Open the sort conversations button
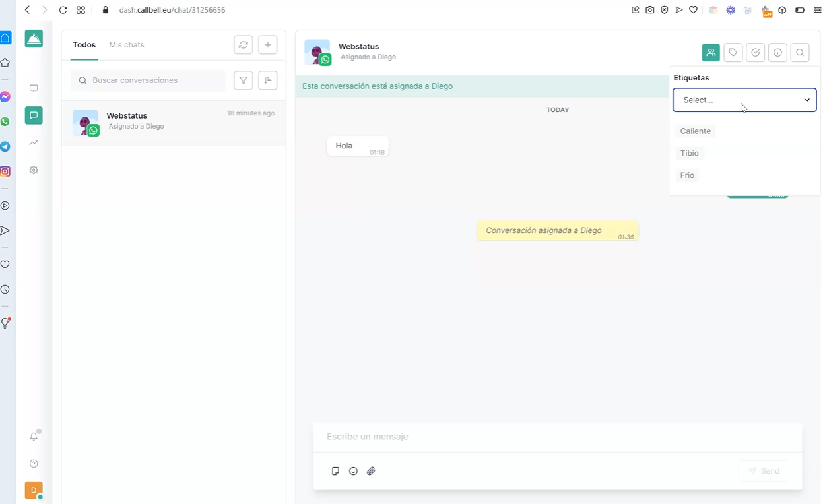Screen dimensions: 823x504 click(x=267, y=80)
